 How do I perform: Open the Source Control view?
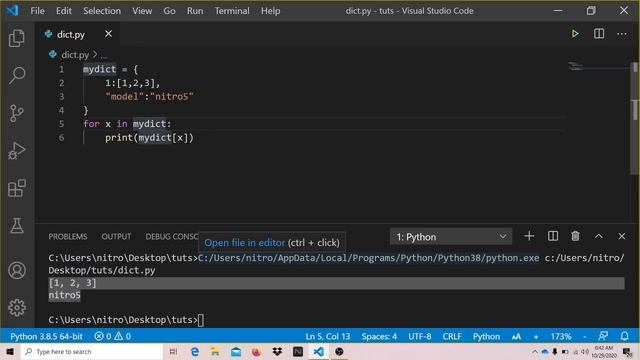click(x=17, y=113)
